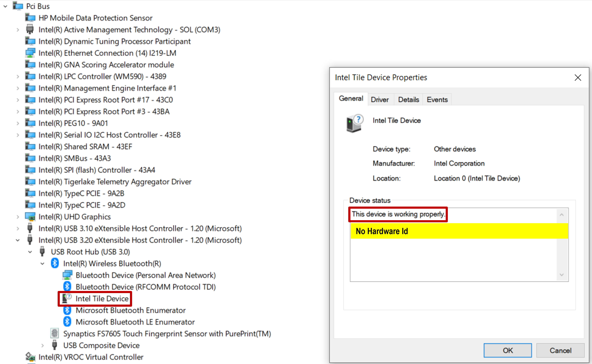Click the Cancel button
The height and width of the screenshot is (364, 592).
point(560,350)
